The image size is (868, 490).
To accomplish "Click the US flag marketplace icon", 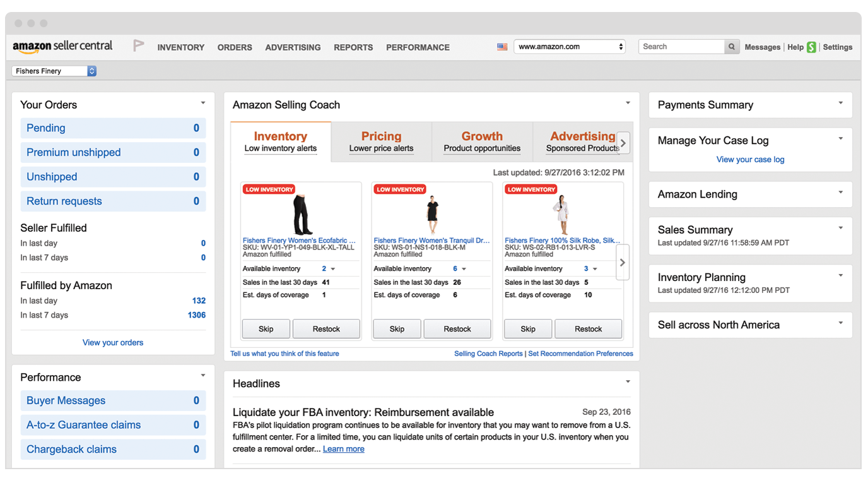I will [502, 47].
